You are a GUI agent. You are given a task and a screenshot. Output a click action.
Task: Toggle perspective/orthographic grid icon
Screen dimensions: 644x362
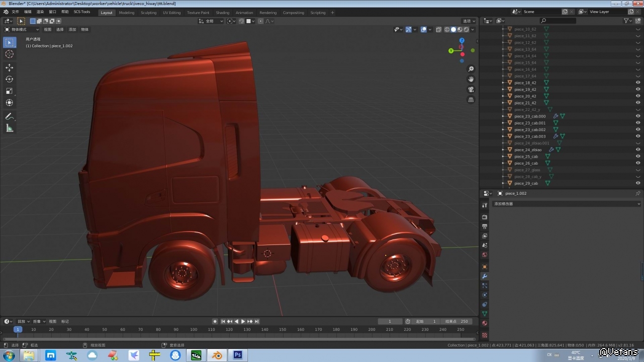coord(471,100)
